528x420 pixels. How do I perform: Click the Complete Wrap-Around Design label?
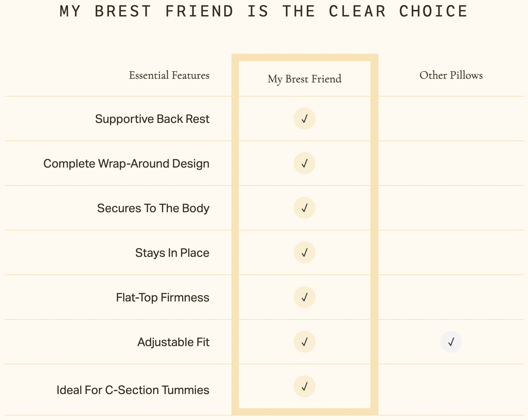[127, 164]
